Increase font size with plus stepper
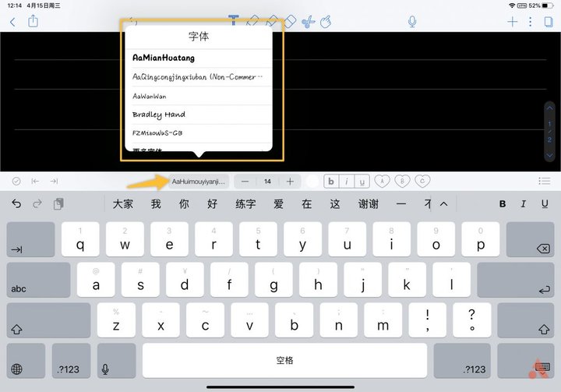 coord(290,182)
